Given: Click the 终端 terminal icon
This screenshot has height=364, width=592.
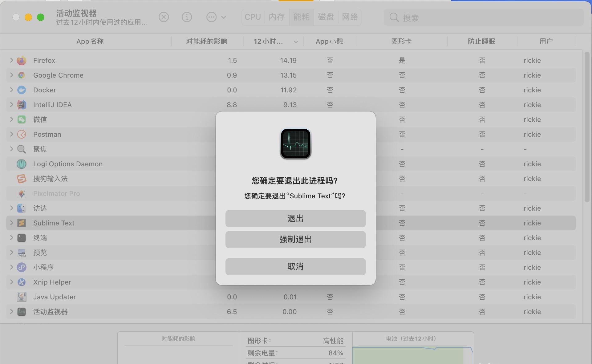Looking at the screenshot, I should [x=22, y=238].
